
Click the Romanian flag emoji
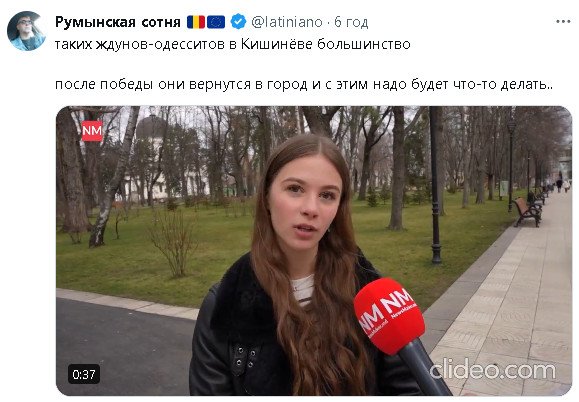[x=196, y=22]
